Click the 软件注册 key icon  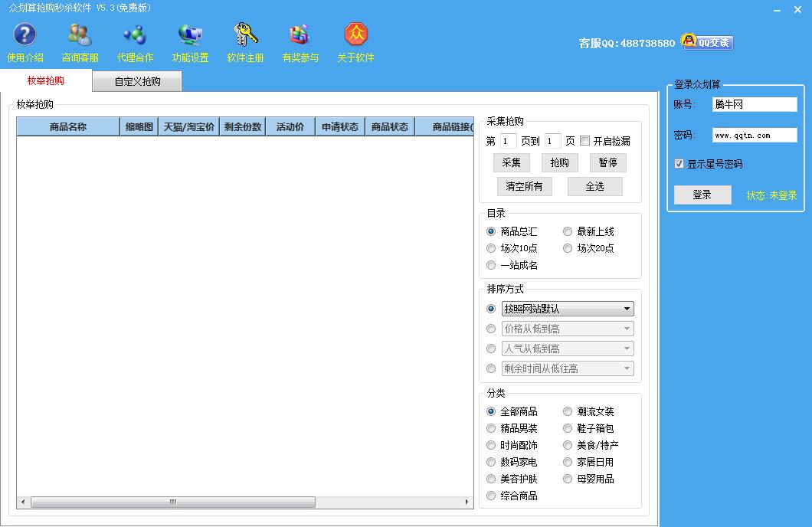coord(245,35)
